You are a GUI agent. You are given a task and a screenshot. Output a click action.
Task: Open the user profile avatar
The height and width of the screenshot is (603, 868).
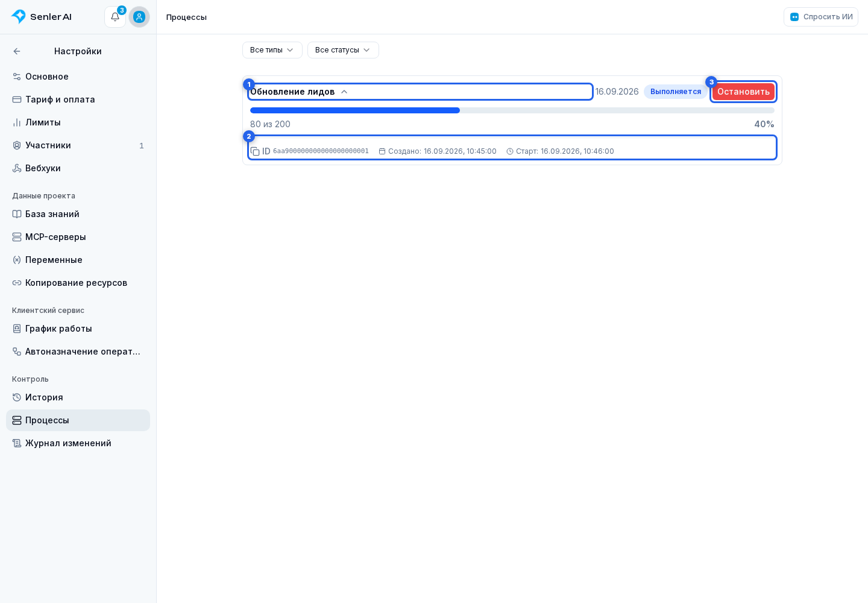pos(139,17)
